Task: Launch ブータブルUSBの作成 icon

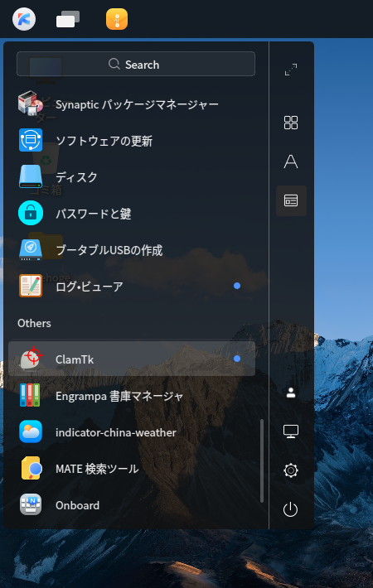Action: 31,249
